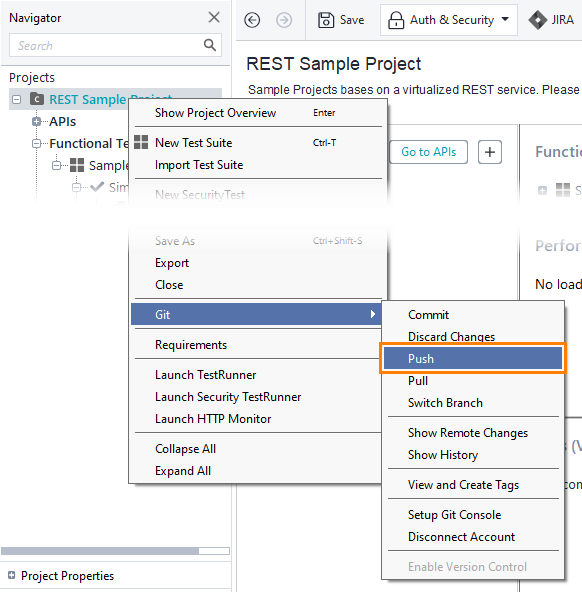Expand the Project Properties section
Image resolution: width=582 pixels, height=592 pixels.
pos(12,575)
